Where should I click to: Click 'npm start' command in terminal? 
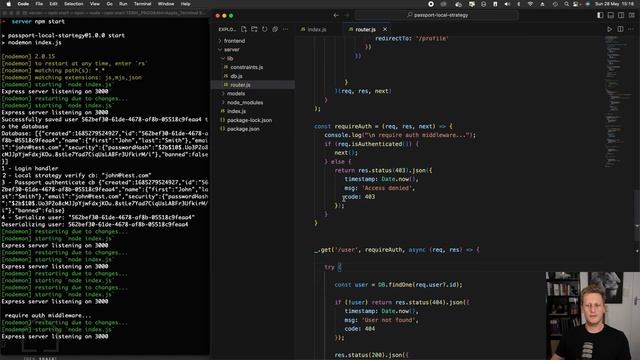pyautogui.click(x=48, y=21)
